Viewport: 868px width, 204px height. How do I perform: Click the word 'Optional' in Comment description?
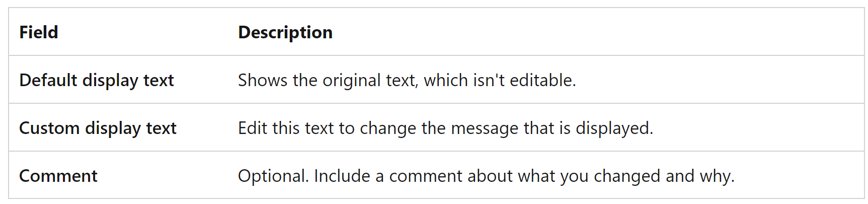click(273, 176)
